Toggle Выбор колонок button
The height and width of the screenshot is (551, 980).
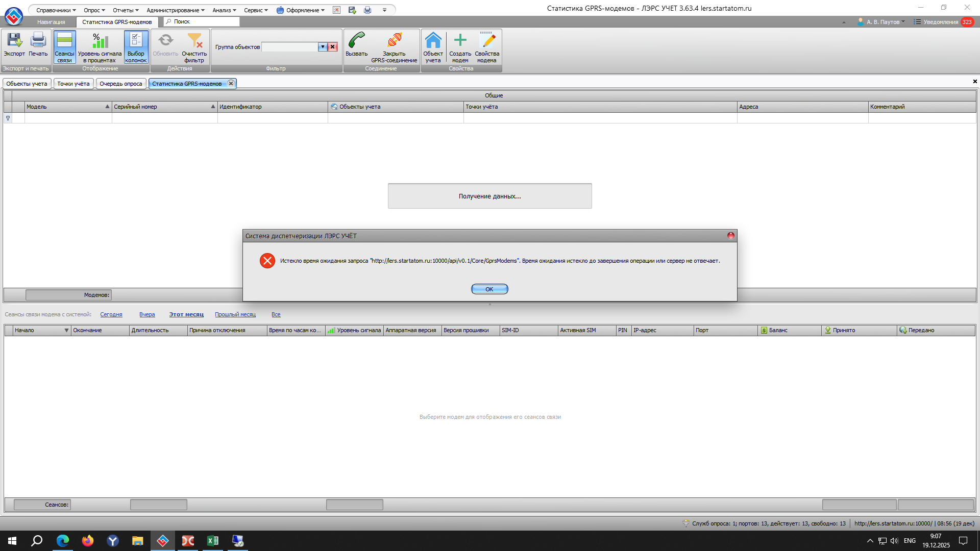(x=136, y=46)
